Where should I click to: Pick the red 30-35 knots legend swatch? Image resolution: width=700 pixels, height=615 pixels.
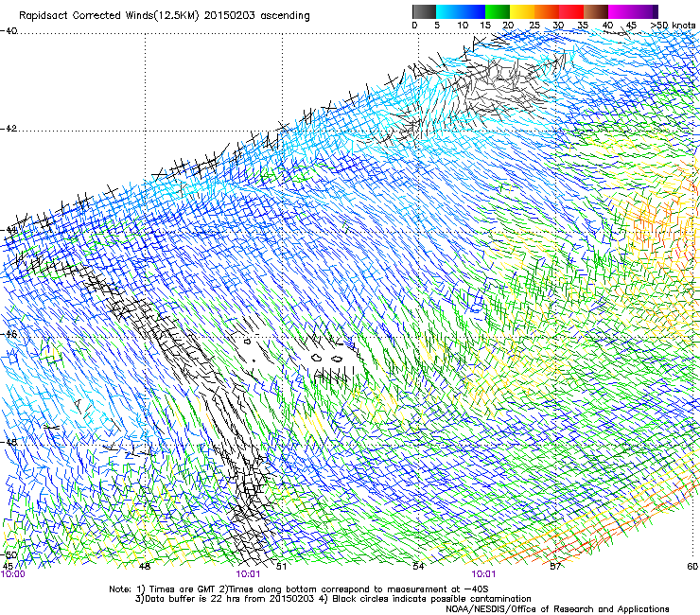[571, 11]
